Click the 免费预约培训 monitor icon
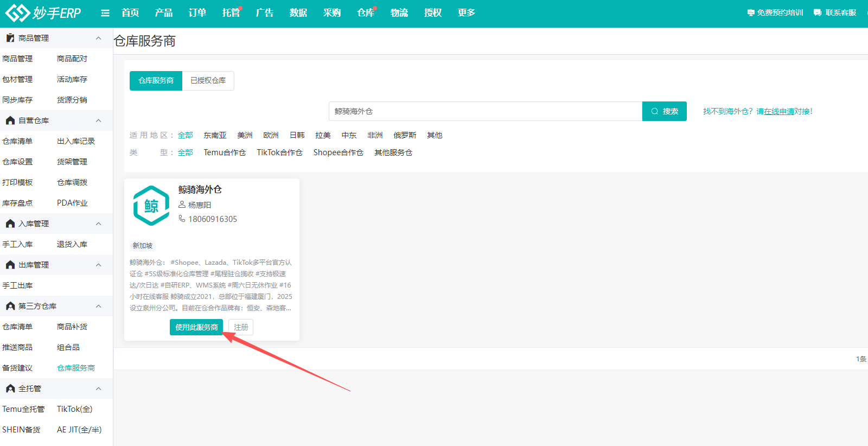 click(x=751, y=12)
